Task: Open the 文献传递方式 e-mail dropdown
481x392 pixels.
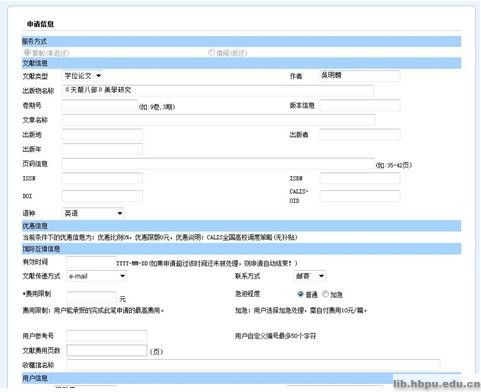Action: tap(97, 276)
